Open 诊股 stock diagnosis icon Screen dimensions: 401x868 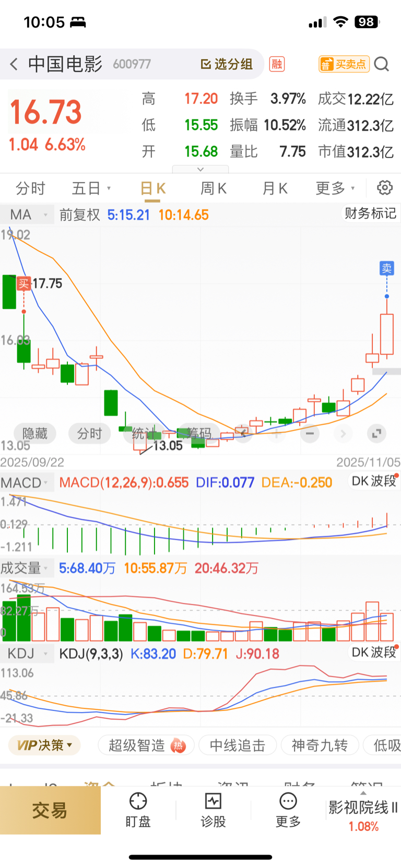click(213, 810)
